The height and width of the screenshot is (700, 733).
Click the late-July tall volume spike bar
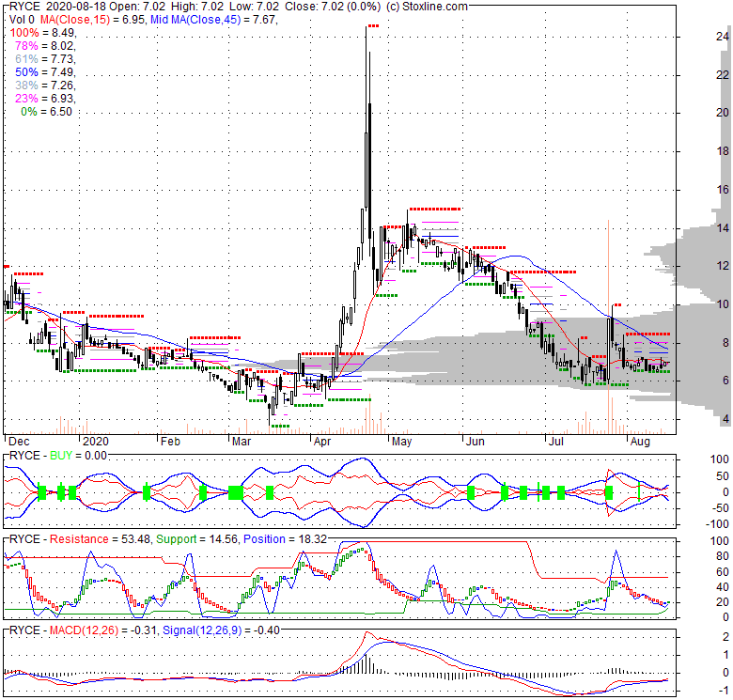pyautogui.click(x=608, y=326)
